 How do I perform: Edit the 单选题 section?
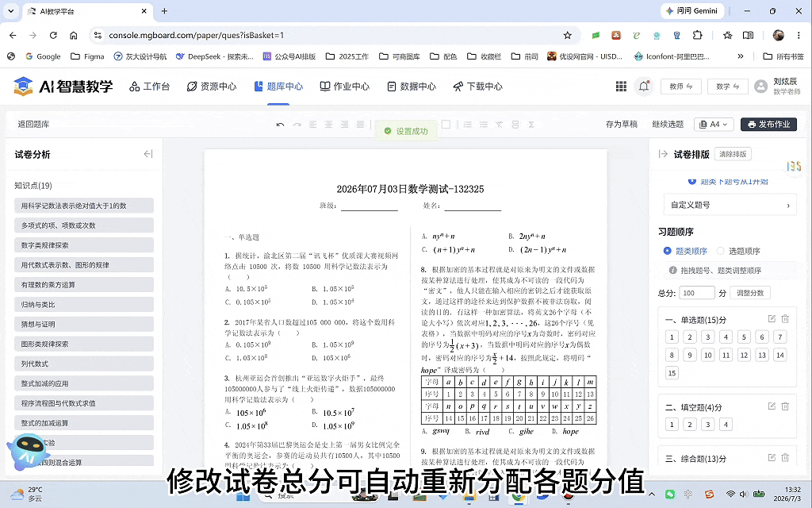[772, 319]
